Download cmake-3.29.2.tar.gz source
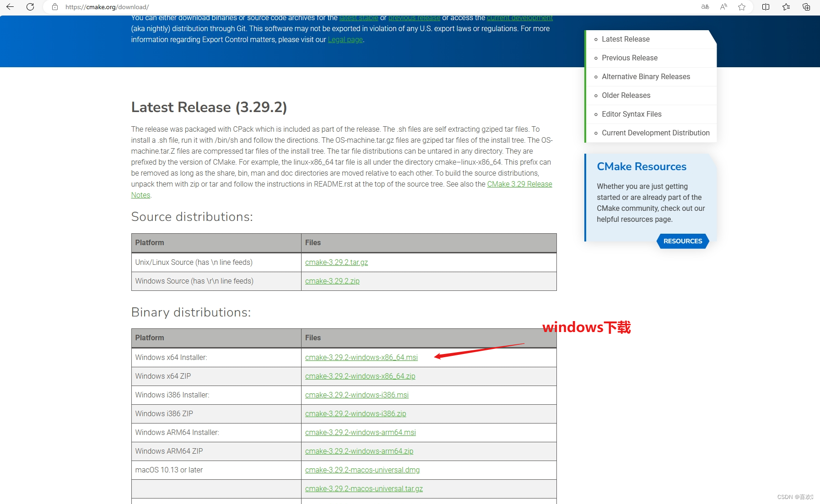 tap(336, 263)
